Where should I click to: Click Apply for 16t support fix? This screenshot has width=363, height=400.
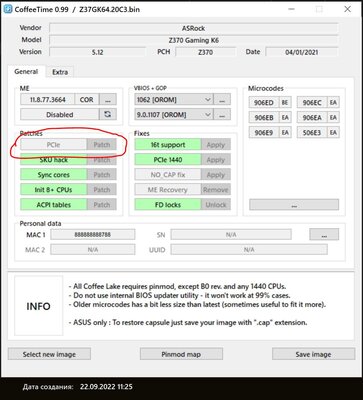pyautogui.click(x=216, y=145)
